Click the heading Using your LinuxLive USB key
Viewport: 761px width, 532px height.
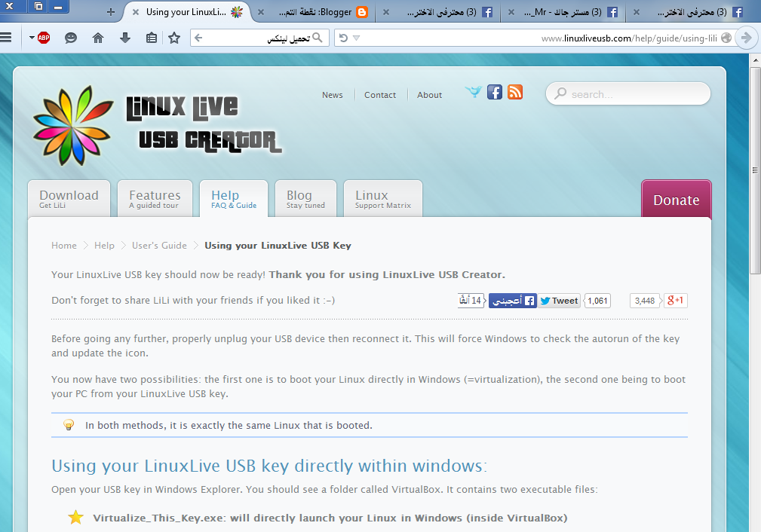tap(268, 466)
